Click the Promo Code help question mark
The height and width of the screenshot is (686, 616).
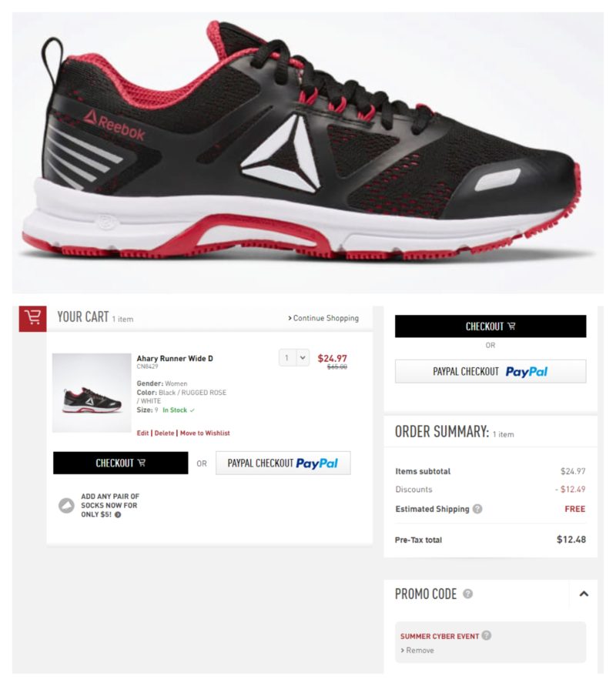pos(467,594)
